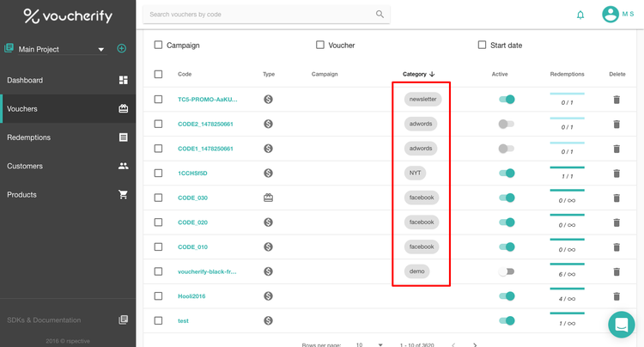This screenshot has width=644, height=347.
Task: Click the notifications bell icon
Action: pos(580,15)
